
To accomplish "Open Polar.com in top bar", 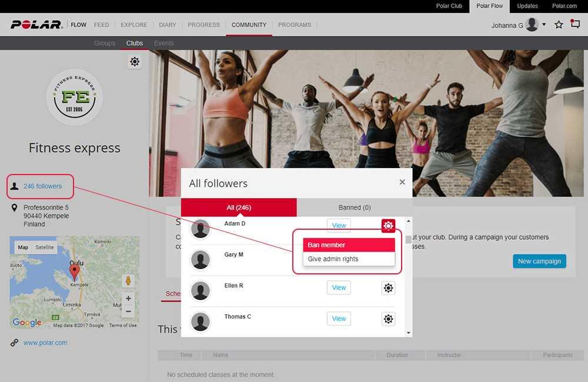I will [564, 6].
